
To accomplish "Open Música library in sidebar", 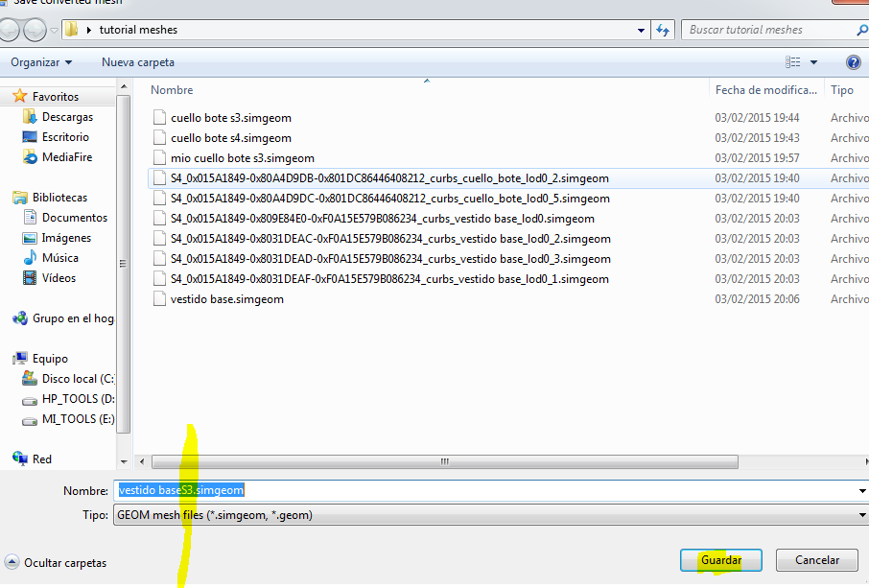I will tap(59, 258).
